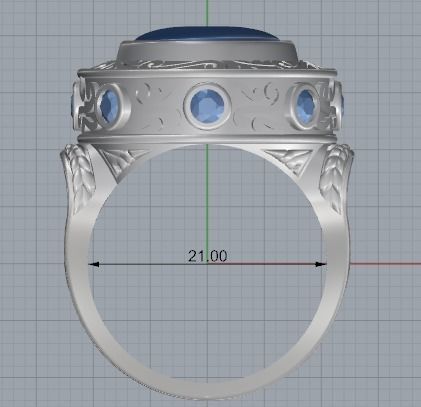This screenshot has width=421, height=407.
Task: Select the left triangular engraved gusset under the band
Action: (x=121, y=162)
